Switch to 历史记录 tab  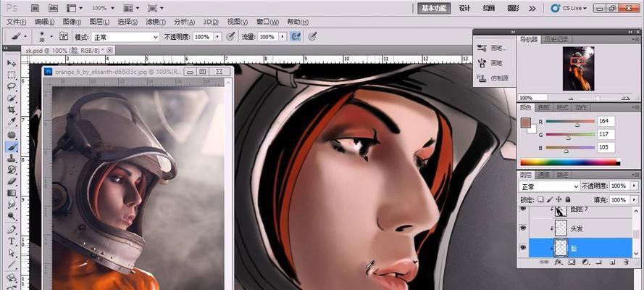coord(556,39)
